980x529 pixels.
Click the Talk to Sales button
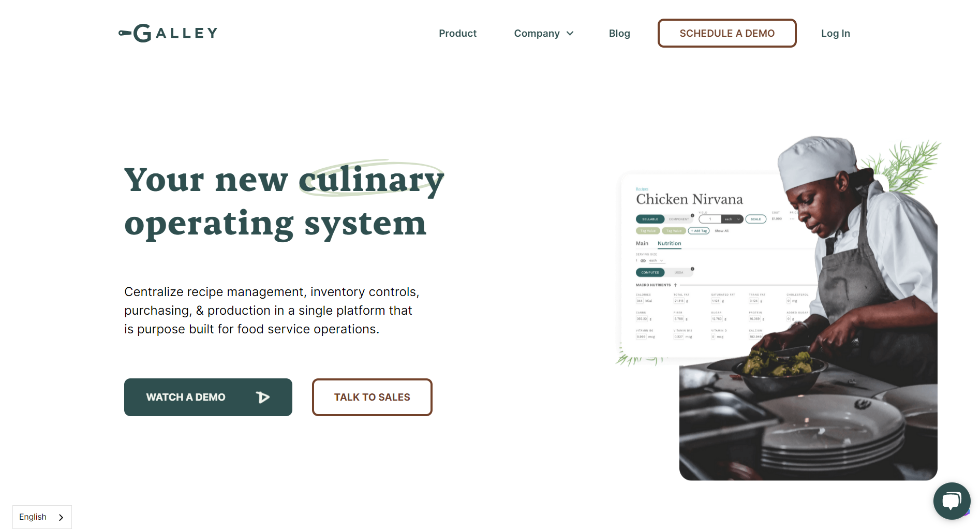coord(372,397)
